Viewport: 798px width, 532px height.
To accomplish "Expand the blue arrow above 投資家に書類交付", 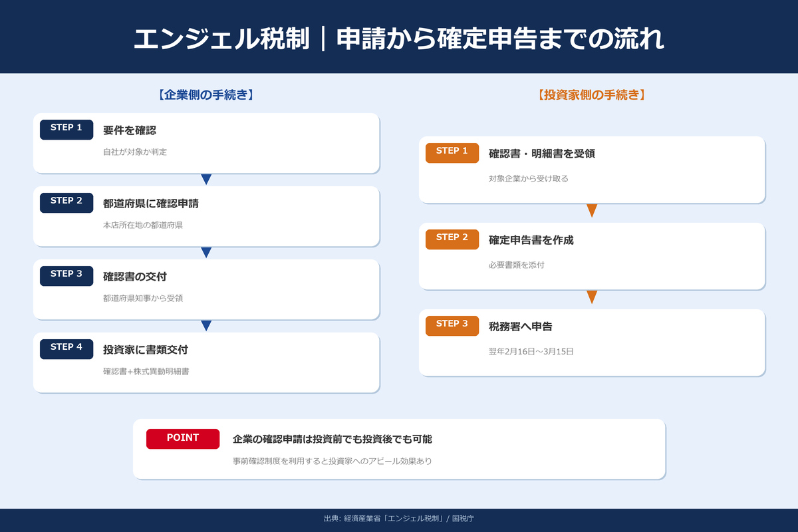I will pyautogui.click(x=206, y=324).
